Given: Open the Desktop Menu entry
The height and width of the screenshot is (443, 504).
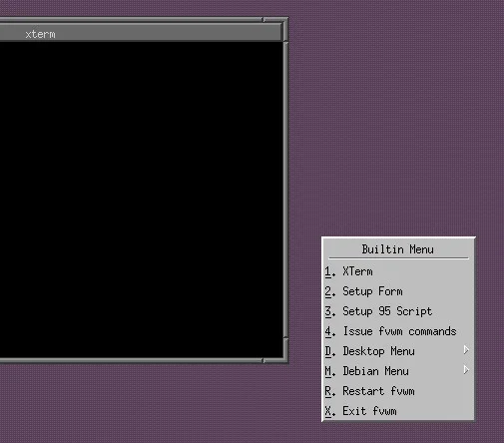Looking at the screenshot, I should pyautogui.click(x=398, y=351).
